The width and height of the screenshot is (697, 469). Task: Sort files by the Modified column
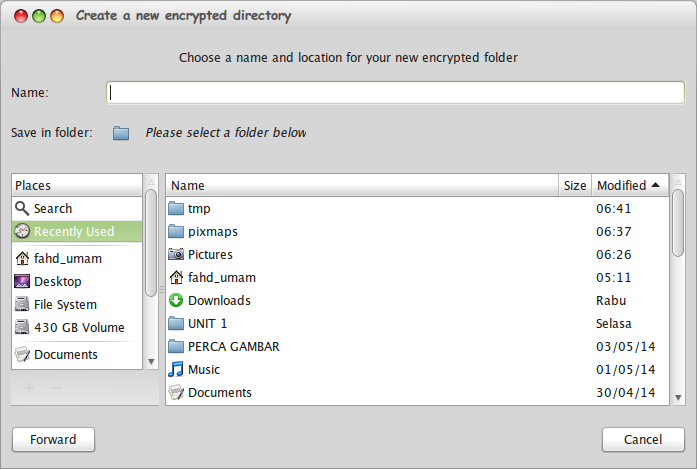(627, 185)
